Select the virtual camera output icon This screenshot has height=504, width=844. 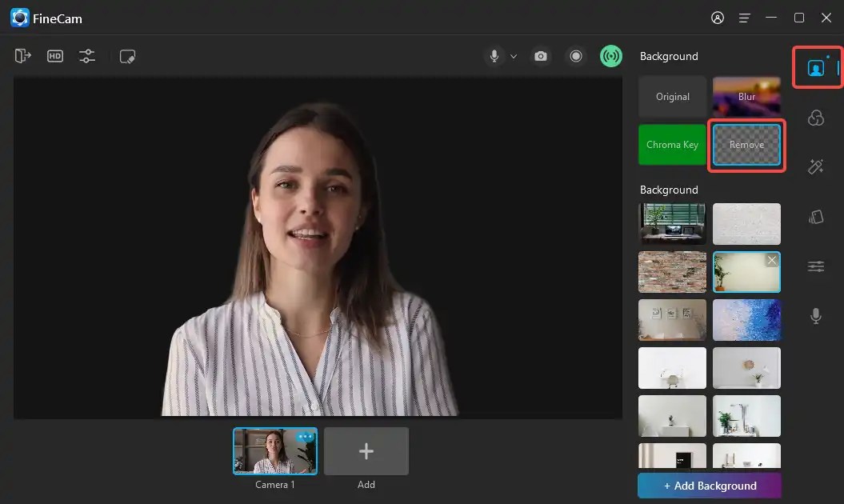tap(23, 56)
